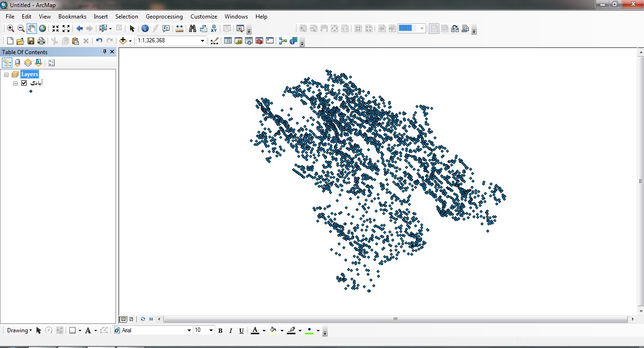
Task: Open the Geoprocessing menu
Action: [164, 17]
